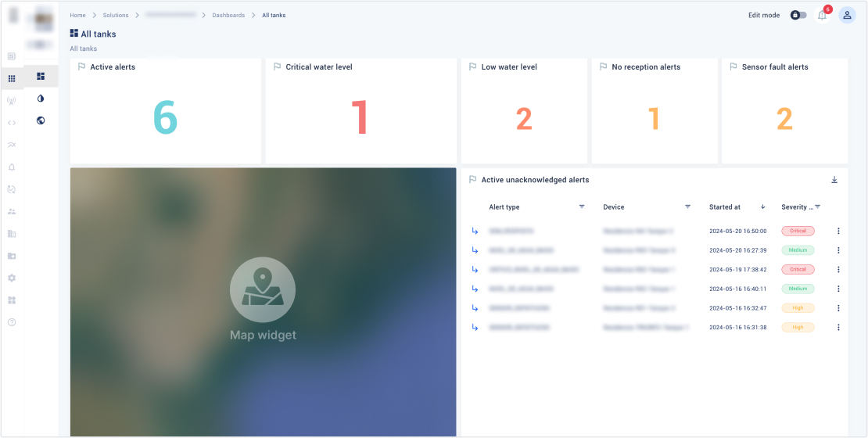Image resolution: width=868 pixels, height=438 pixels.
Task: Open the options menu for the last alert row
Action: click(838, 328)
